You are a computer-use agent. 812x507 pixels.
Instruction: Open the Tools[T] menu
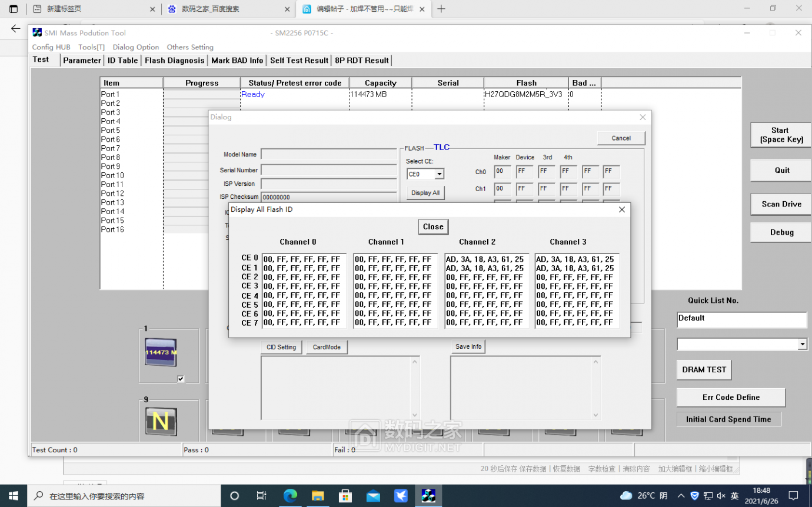pos(91,47)
